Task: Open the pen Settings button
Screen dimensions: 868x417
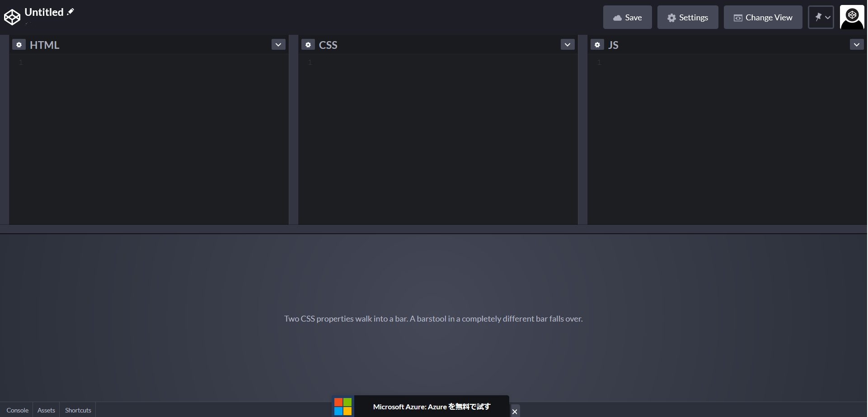Action: click(x=687, y=17)
